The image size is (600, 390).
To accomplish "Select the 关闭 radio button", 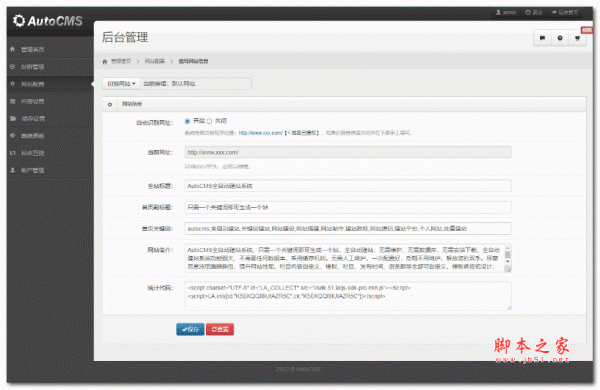I will pyautogui.click(x=209, y=121).
